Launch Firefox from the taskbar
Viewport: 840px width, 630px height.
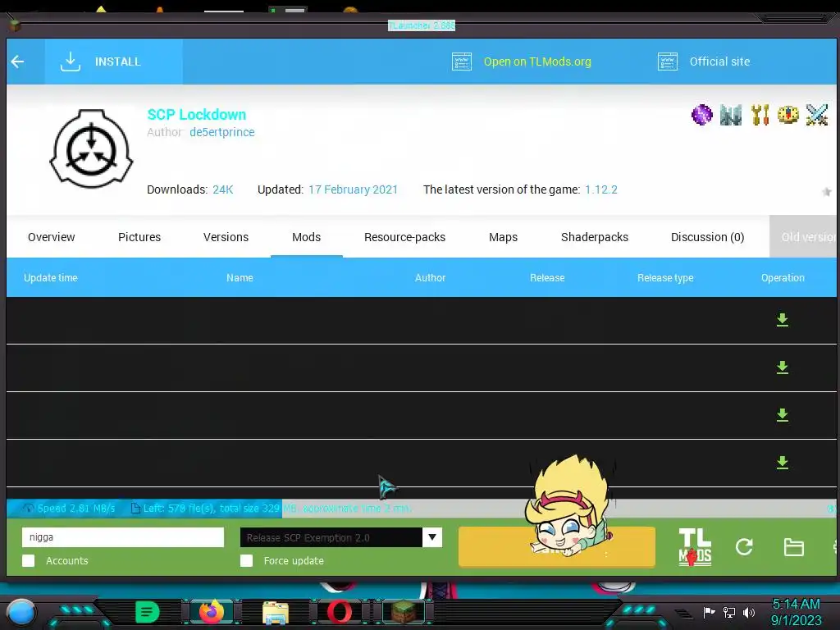(x=211, y=612)
